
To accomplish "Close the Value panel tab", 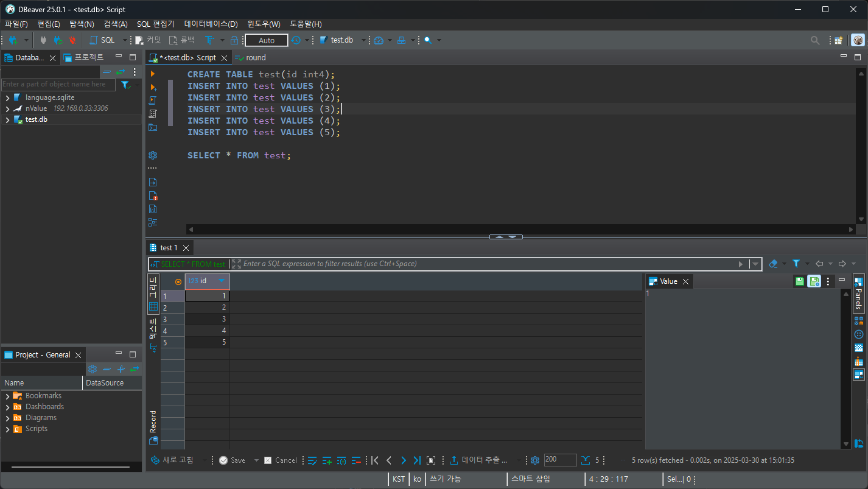I will coord(685,281).
